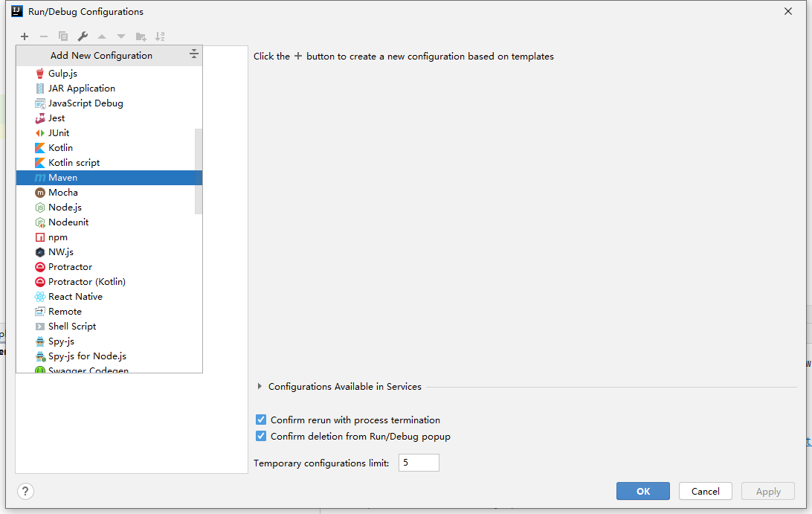Select Gulp.js configuration type
812x514 pixels.
coord(109,73)
